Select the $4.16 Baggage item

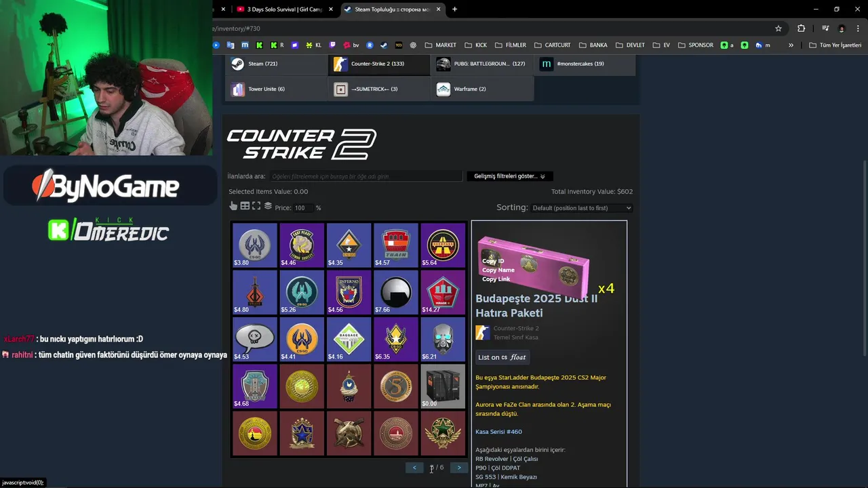[349, 339]
